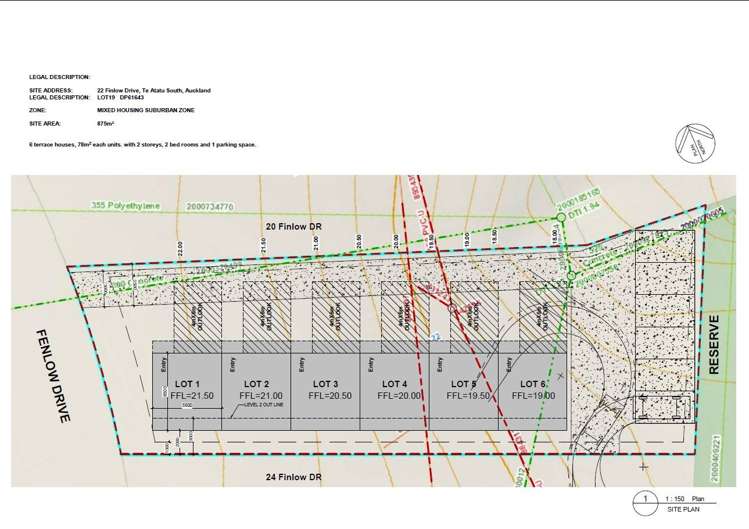Select the LOT 2 building label
Viewport: 749px width, 529px height.
(x=256, y=384)
